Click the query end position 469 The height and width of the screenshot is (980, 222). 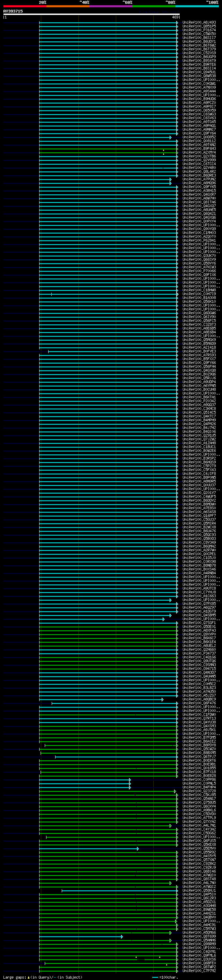coord(175,17)
